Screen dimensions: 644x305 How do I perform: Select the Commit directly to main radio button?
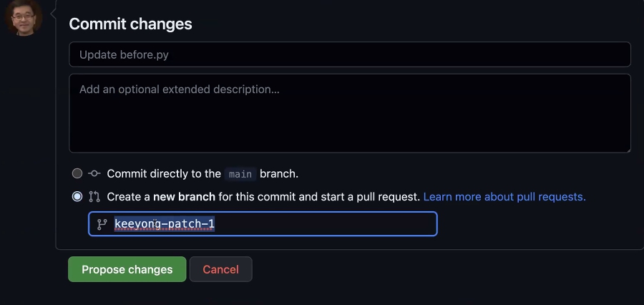point(77,173)
